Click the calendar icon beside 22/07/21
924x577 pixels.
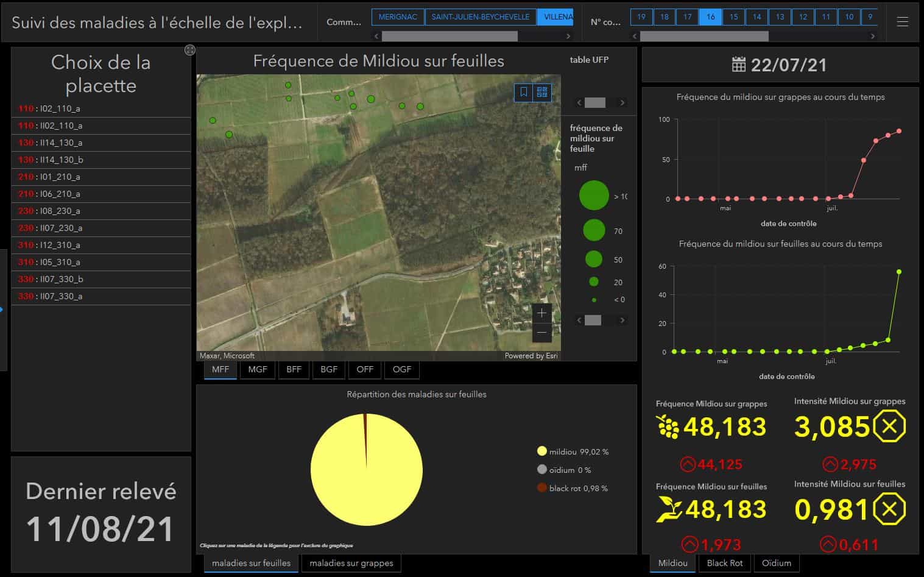pyautogui.click(x=738, y=65)
